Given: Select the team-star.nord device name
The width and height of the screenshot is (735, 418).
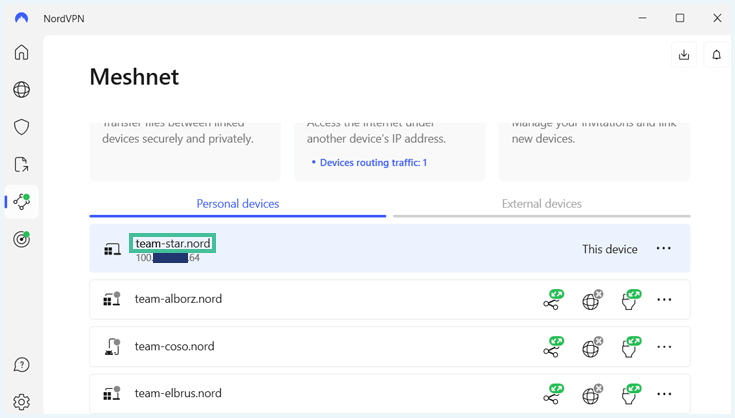Looking at the screenshot, I should click(x=172, y=243).
